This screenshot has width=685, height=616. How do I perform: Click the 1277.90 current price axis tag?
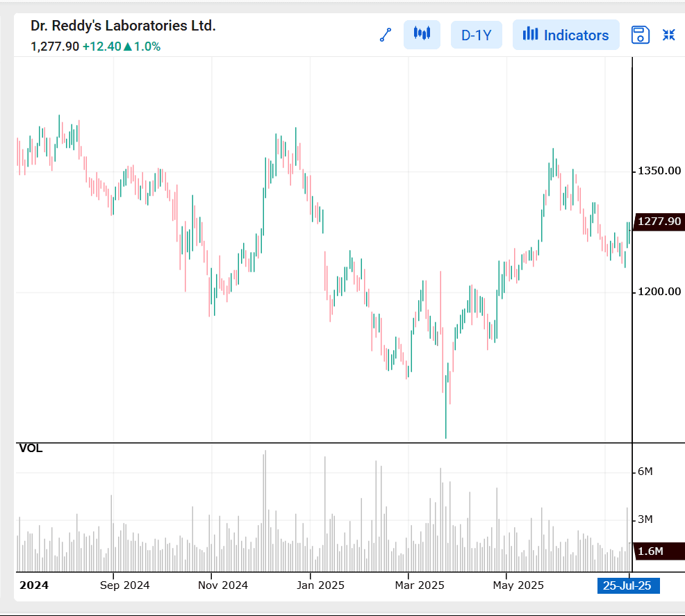(659, 222)
